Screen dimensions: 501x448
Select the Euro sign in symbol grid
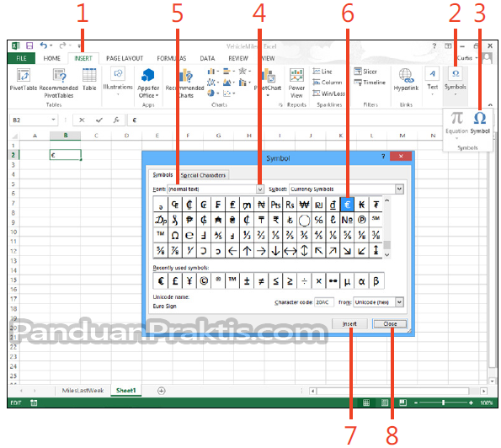pyautogui.click(x=347, y=205)
